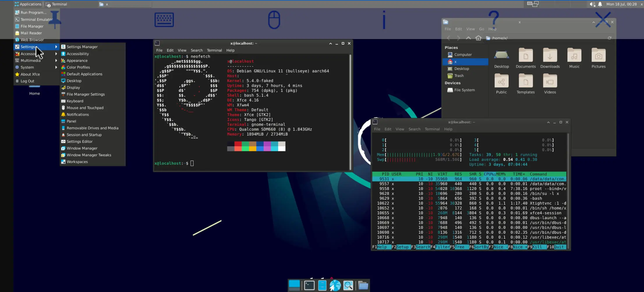Select Appearance from the Settings submenu
Viewport: 644px width, 292px height.
pyautogui.click(x=77, y=60)
